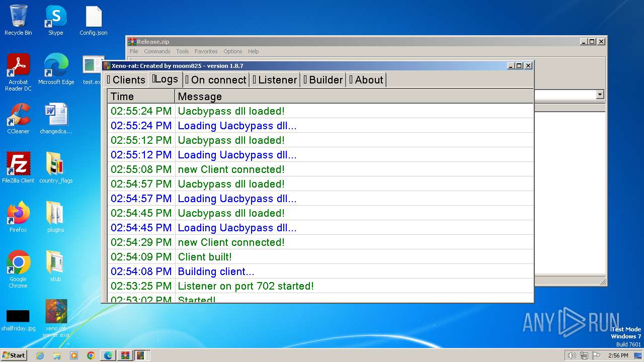Select the test.exe desktop icon

[93, 69]
